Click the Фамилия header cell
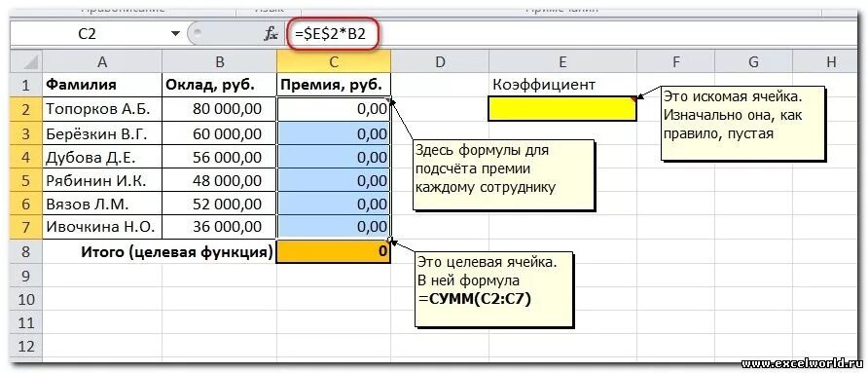The width and height of the screenshot is (868, 373). [102, 85]
